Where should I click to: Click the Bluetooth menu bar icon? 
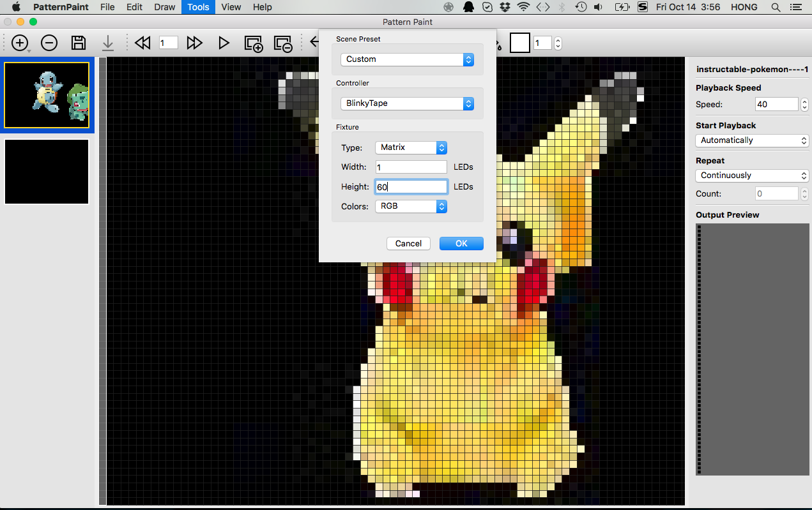click(562, 7)
